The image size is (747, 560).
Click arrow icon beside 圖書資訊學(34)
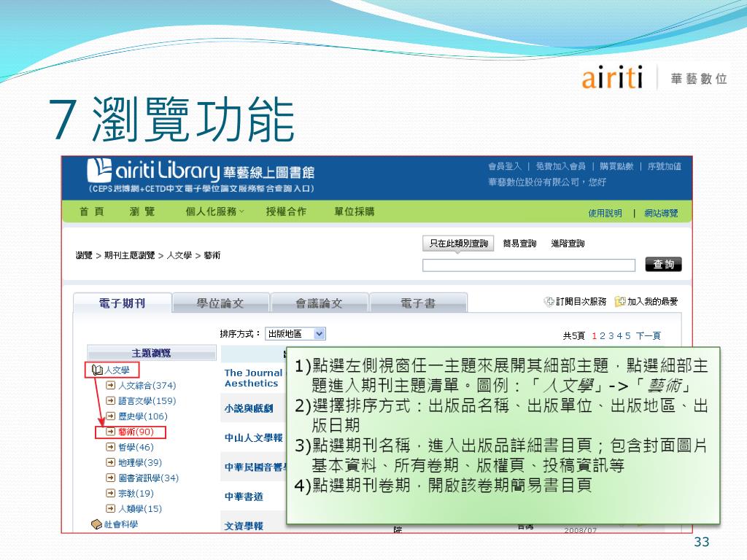[111, 478]
